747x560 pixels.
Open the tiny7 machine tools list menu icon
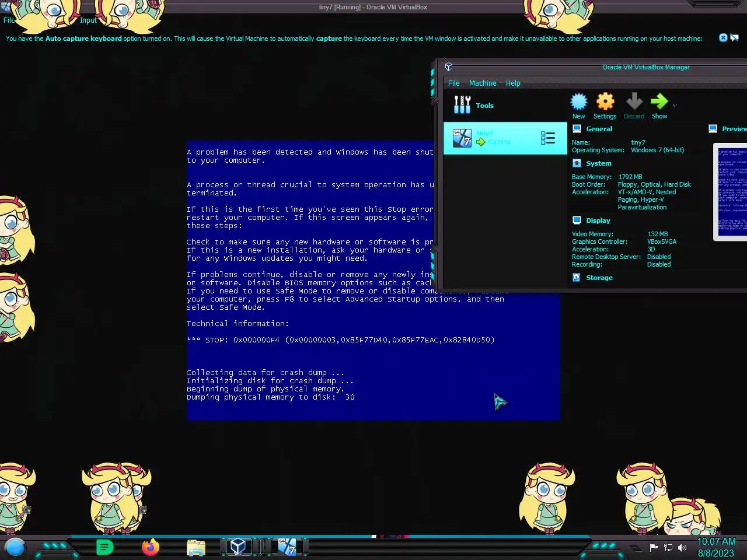(547, 138)
